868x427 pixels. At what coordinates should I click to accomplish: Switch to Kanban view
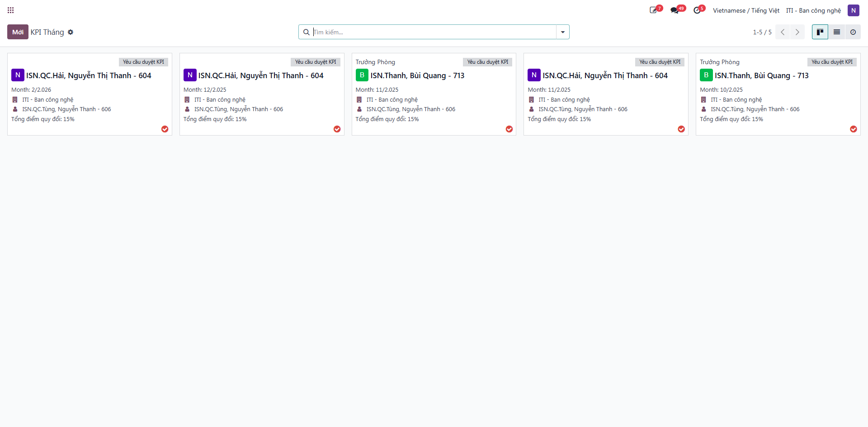click(x=820, y=32)
